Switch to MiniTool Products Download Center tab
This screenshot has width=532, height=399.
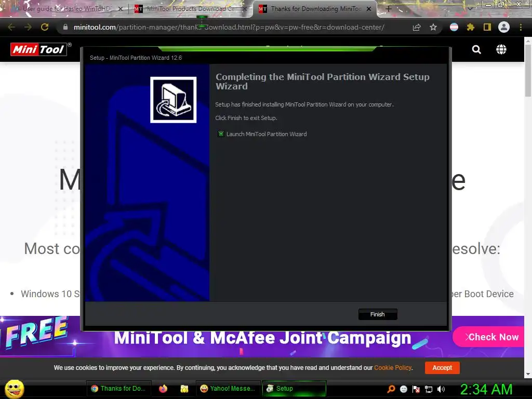coord(191,9)
